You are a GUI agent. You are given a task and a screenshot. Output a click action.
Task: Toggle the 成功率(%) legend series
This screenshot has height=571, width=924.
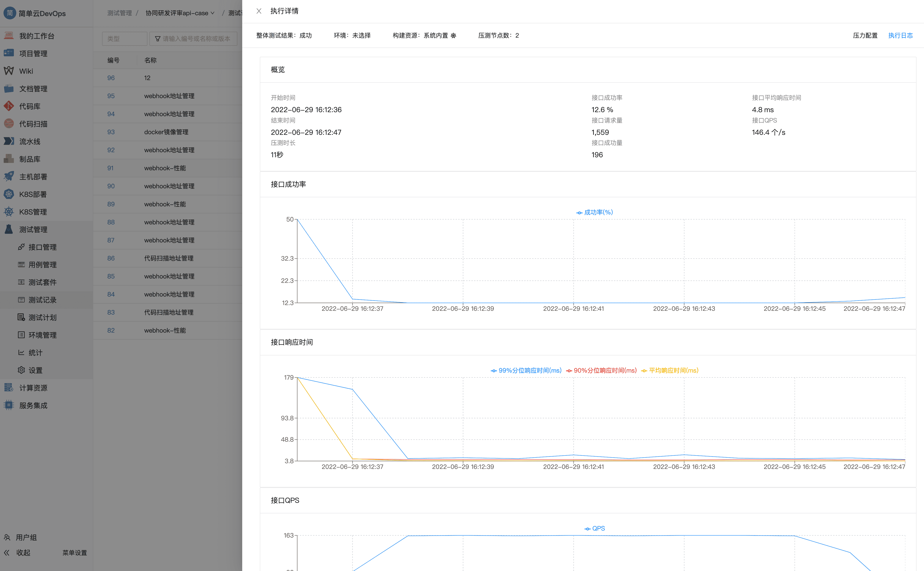(594, 212)
